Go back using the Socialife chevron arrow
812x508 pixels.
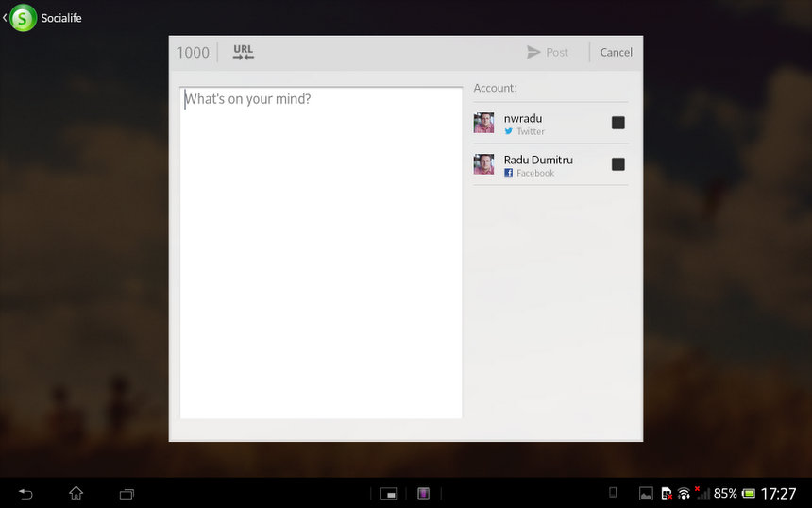point(5,18)
